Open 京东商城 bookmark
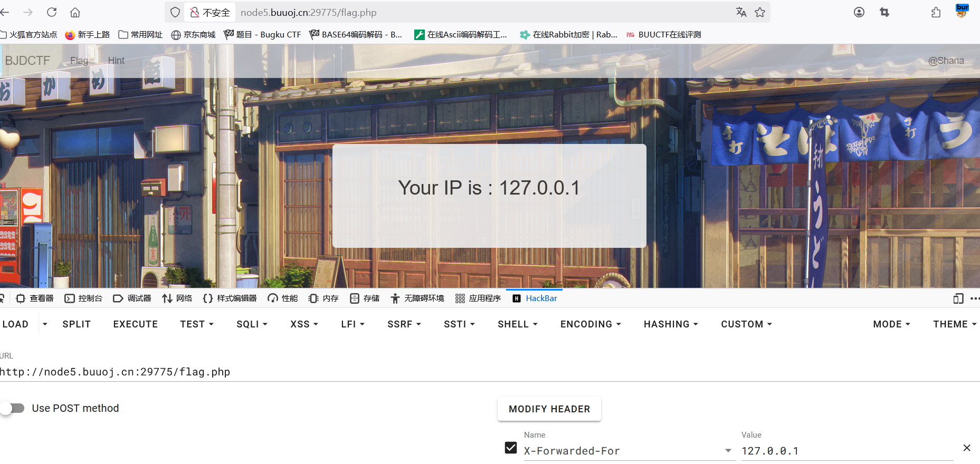This screenshot has height=464, width=980. pos(193,34)
